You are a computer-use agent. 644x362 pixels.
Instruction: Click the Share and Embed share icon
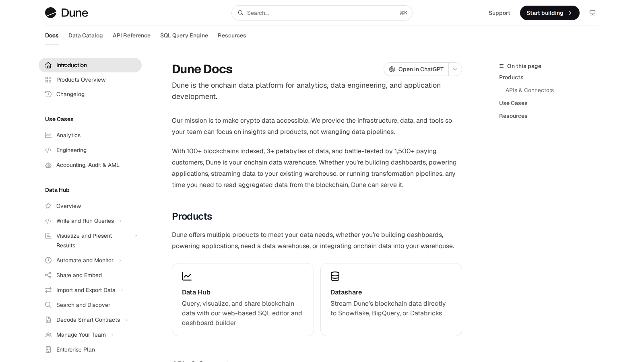coord(48,275)
